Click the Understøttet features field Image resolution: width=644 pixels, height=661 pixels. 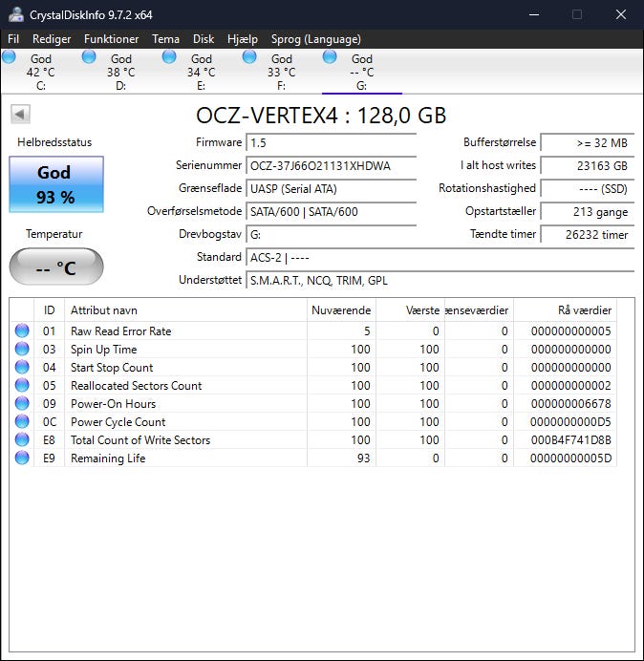(440, 280)
